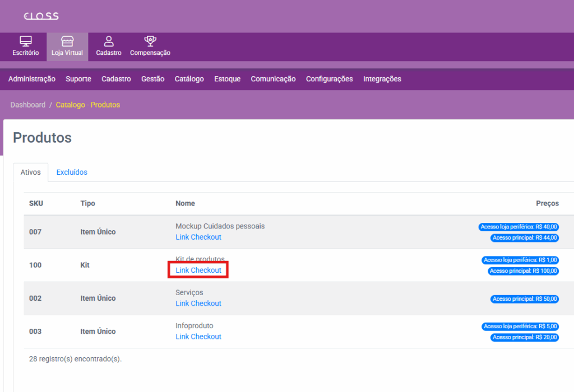Select SKU 100 cell
Viewport: 574px width, 392px height.
click(x=35, y=265)
